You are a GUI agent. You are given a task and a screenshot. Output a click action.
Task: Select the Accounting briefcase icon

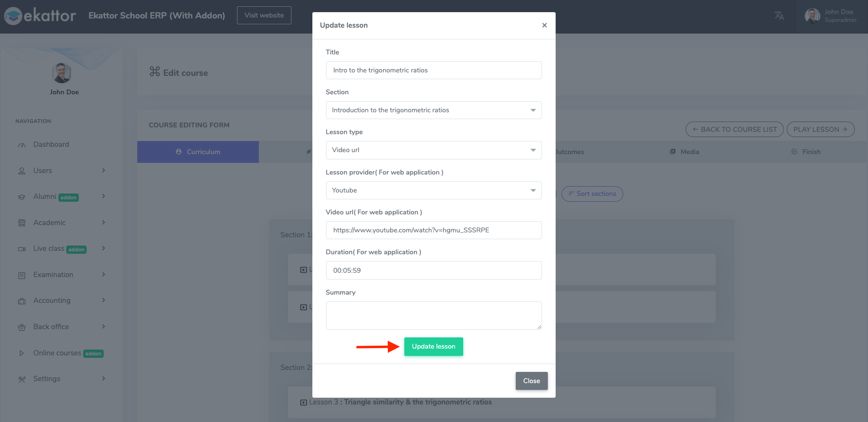tap(21, 300)
